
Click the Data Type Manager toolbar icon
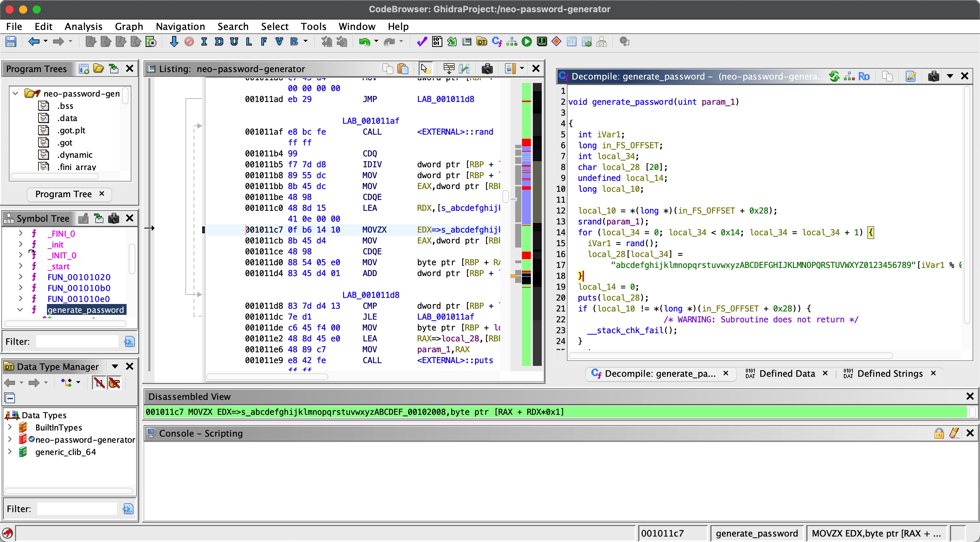click(481, 41)
